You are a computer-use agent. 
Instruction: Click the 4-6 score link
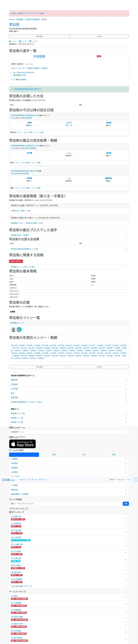tap(69, 178)
